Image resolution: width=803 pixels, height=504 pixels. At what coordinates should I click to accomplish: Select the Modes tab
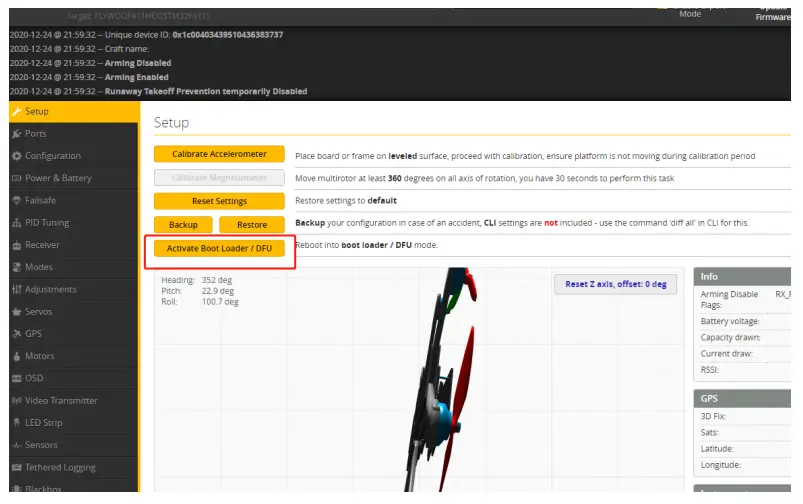point(74,267)
